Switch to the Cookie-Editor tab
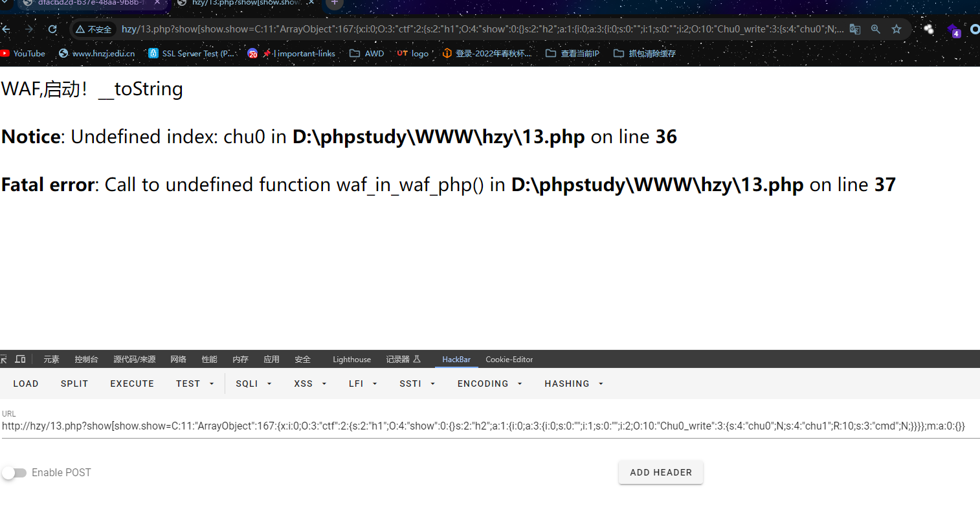Viewport: 980px width, 528px height. click(509, 359)
